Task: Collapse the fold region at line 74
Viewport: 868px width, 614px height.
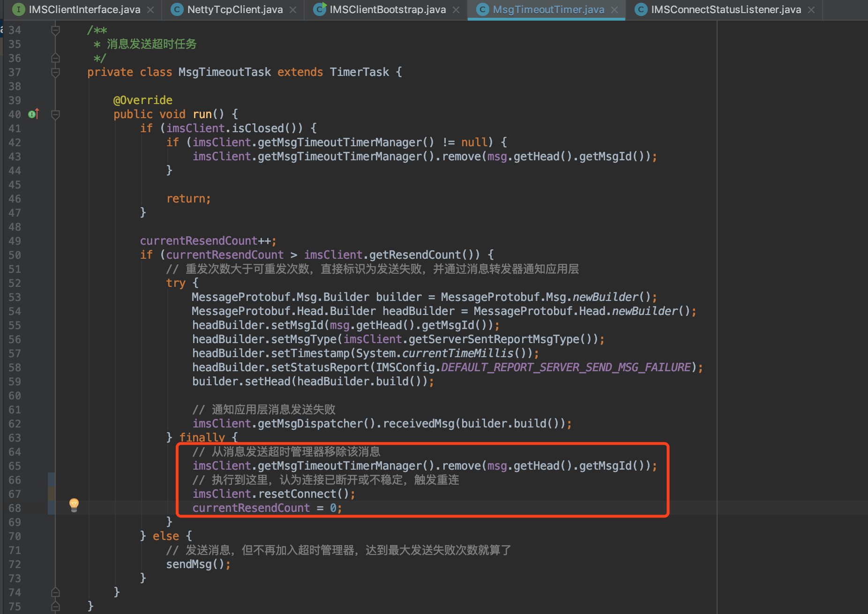Action: click(x=55, y=592)
